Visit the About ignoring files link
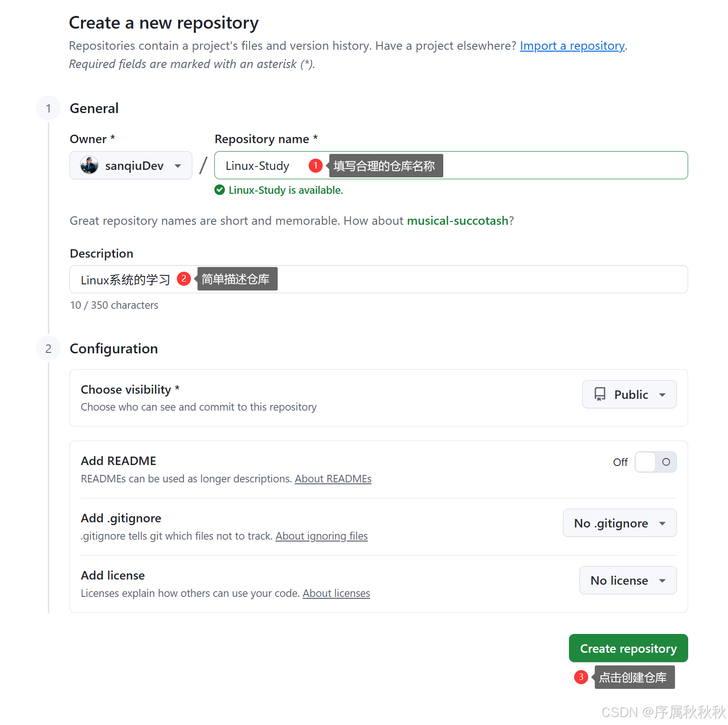 pyautogui.click(x=321, y=536)
